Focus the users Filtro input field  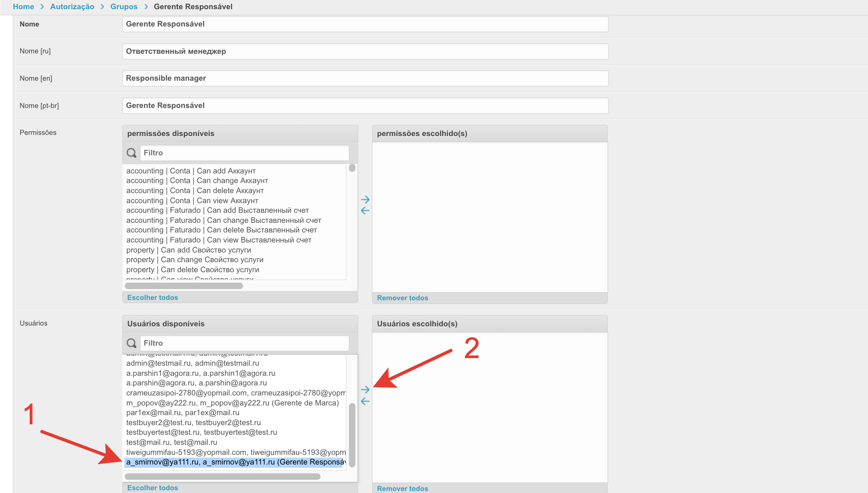244,343
